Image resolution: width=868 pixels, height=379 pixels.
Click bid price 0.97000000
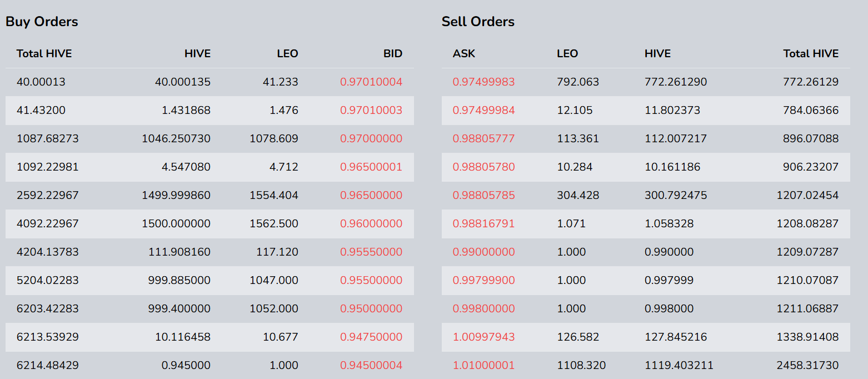[x=371, y=139]
